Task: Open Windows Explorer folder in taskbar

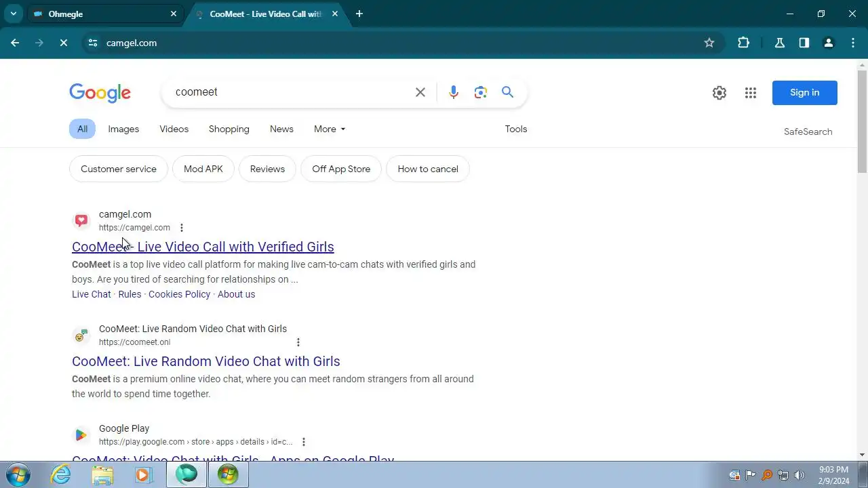Action: pos(102,474)
